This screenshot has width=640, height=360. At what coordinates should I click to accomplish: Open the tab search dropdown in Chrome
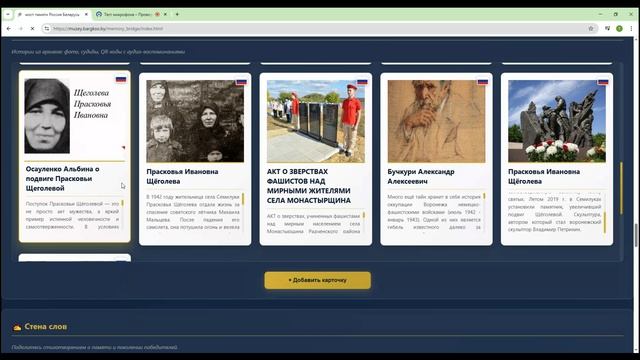pyautogui.click(x=8, y=14)
